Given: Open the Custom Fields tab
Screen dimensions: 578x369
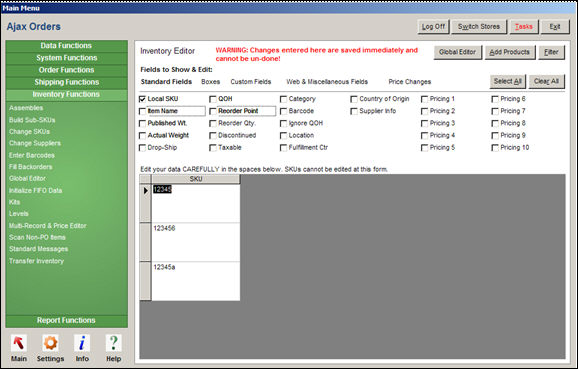Looking at the screenshot, I should [251, 82].
